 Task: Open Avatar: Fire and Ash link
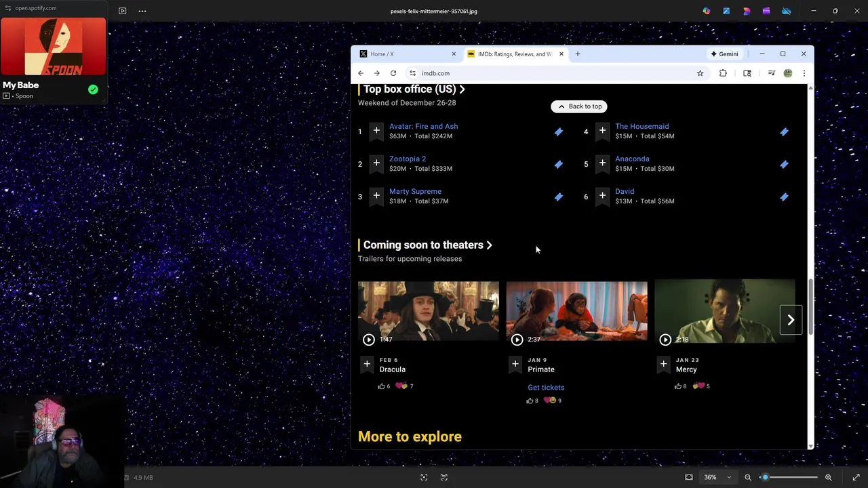(x=423, y=126)
